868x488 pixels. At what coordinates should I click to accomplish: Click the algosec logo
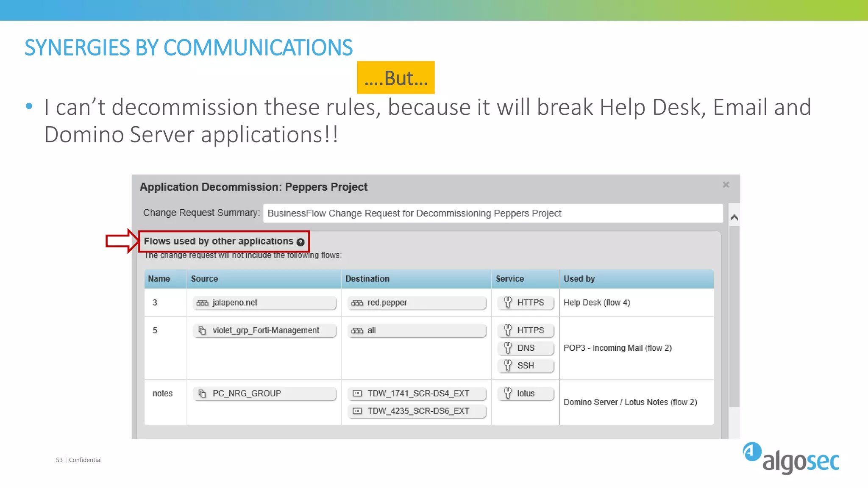click(791, 458)
